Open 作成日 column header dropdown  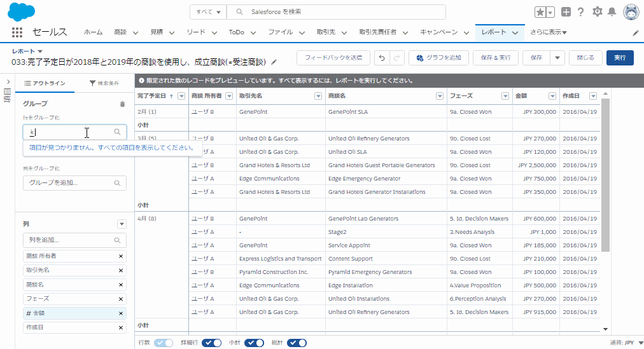tap(593, 96)
